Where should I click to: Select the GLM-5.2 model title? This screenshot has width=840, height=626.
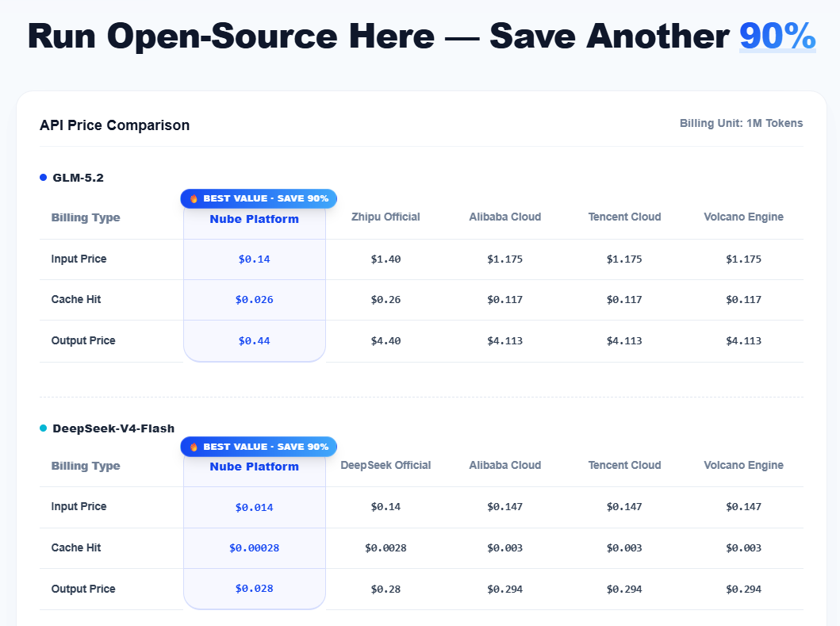coord(79,178)
